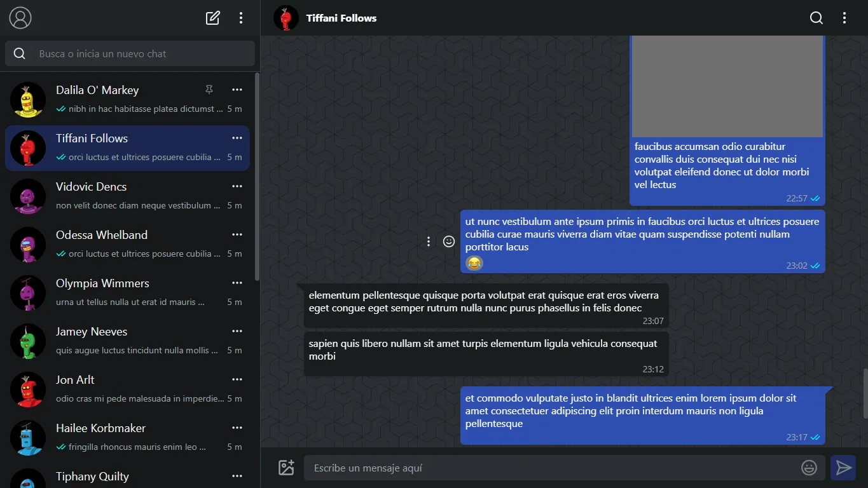Open options for Odessa Whelband chat

[237, 234]
